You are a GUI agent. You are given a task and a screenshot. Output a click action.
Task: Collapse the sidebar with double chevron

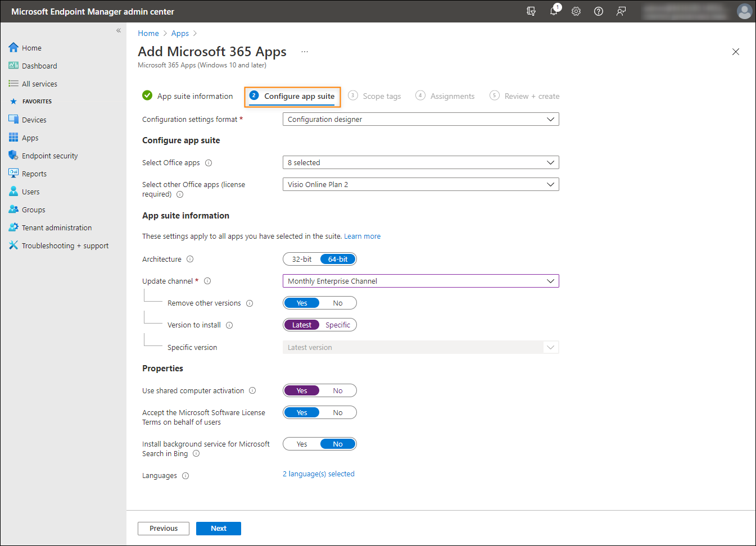(119, 30)
